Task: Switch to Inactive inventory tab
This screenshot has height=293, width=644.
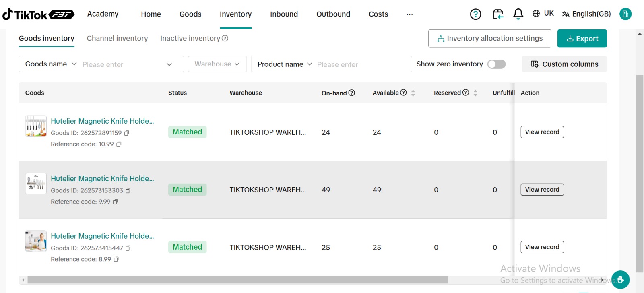Action: pos(190,38)
